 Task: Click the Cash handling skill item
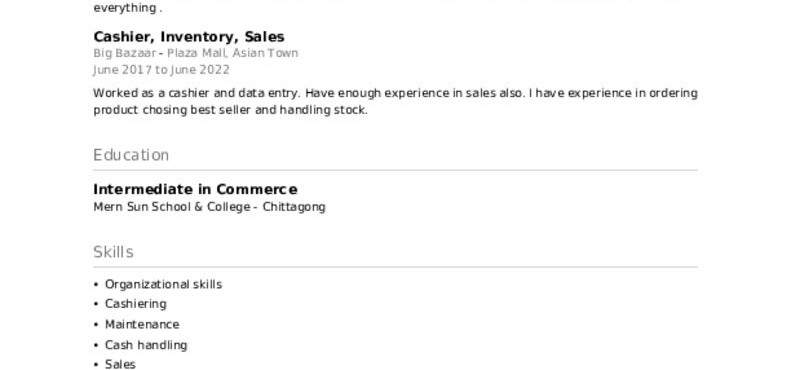146,345
